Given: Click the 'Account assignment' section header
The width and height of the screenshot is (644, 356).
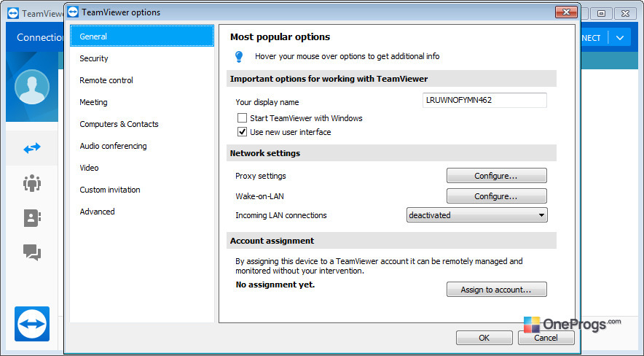Looking at the screenshot, I should [391, 241].
